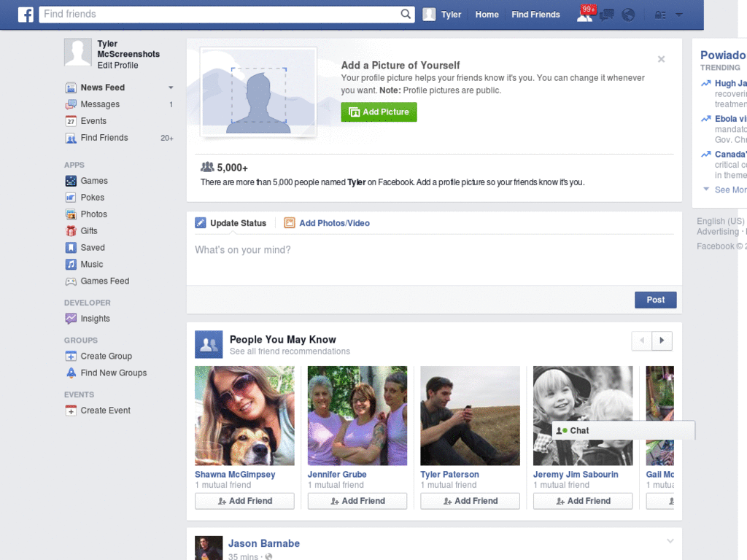Open People You May Know icon
The width and height of the screenshot is (747, 560).
tap(209, 344)
